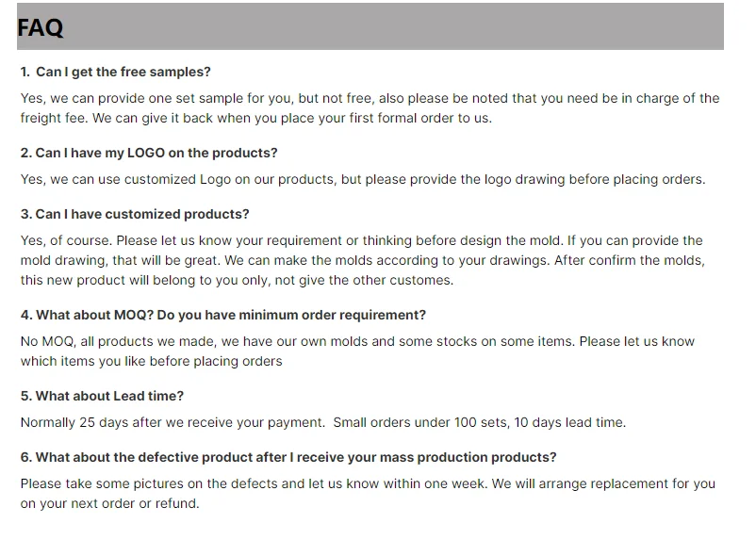Click the customized Logo answer text
756x556 pixels.
(363, 179)
